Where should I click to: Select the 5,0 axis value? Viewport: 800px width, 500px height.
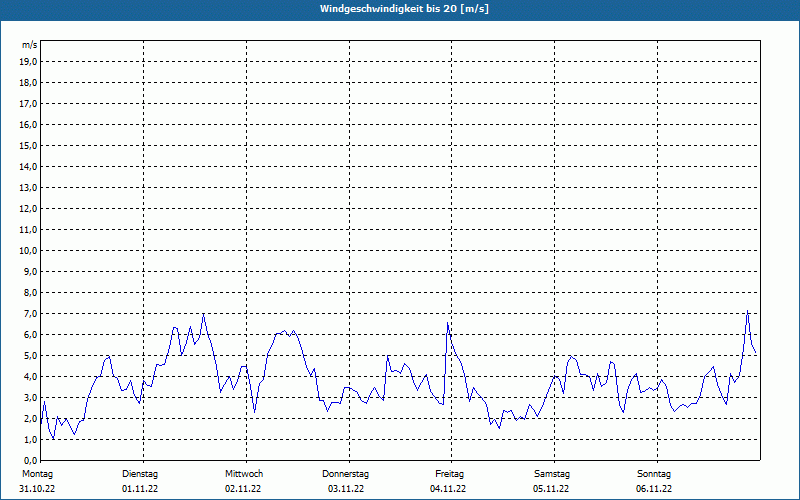coord(31,355)
